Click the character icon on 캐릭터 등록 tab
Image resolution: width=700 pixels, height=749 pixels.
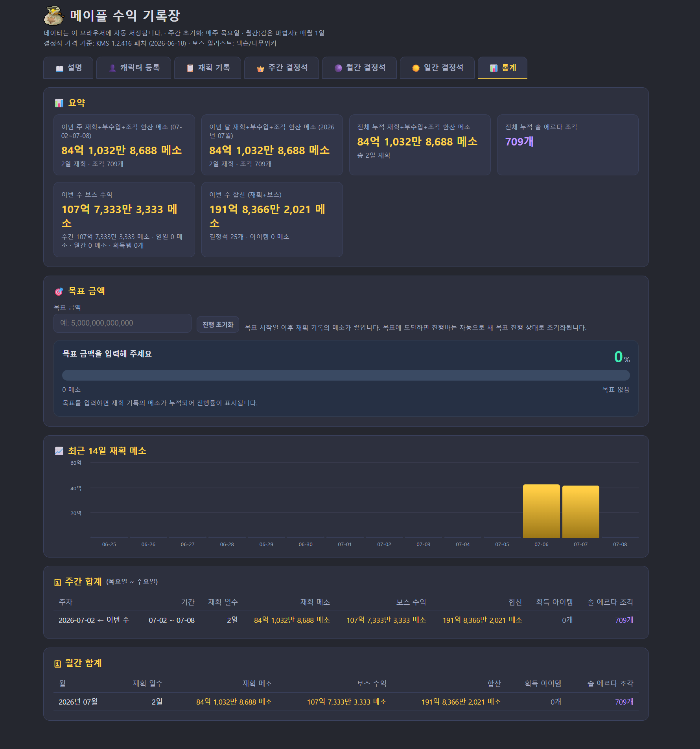tap(112, 68)
